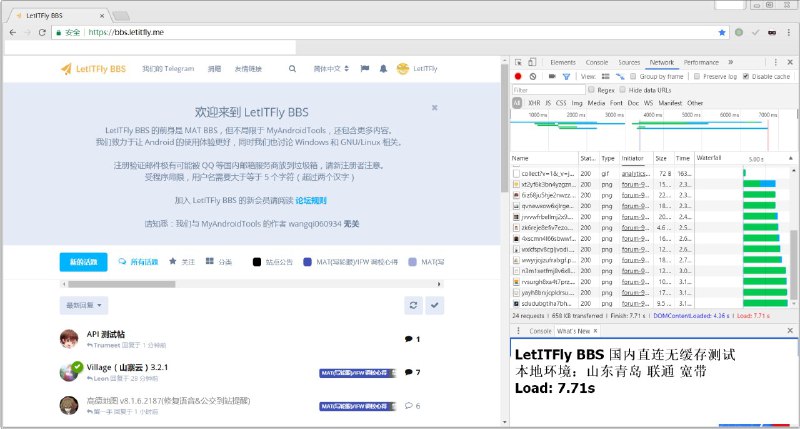
Task: Open the 论坛规则 forum rules link
Action: point(311,200)
